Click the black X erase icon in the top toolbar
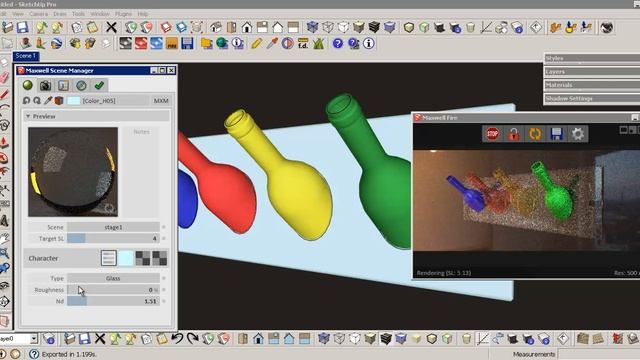Viewport: 640px width, 360px height. [111, 27]
